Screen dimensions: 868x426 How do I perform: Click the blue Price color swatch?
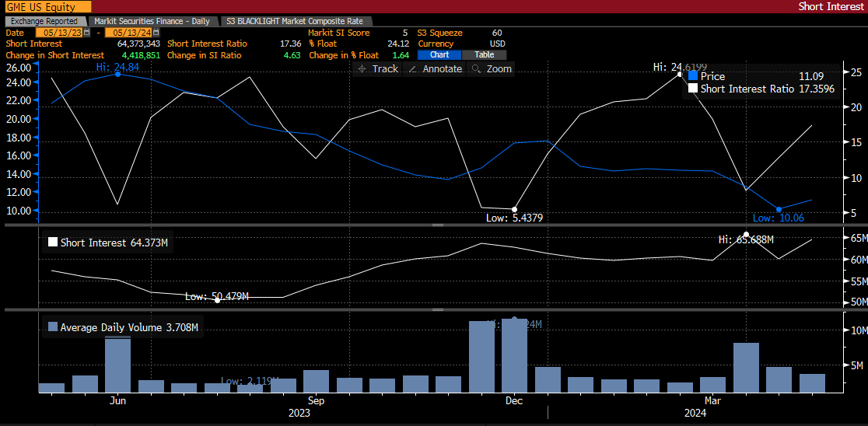693,76
